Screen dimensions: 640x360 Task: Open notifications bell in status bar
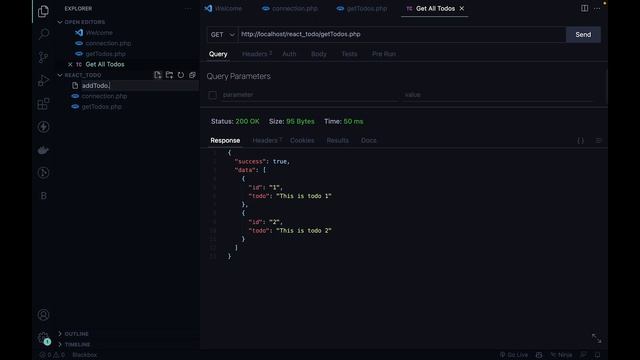598,355
